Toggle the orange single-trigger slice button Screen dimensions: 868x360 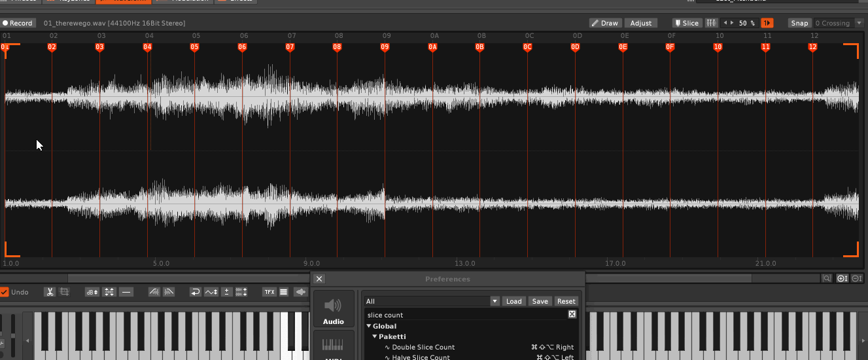tap(767, 23)
